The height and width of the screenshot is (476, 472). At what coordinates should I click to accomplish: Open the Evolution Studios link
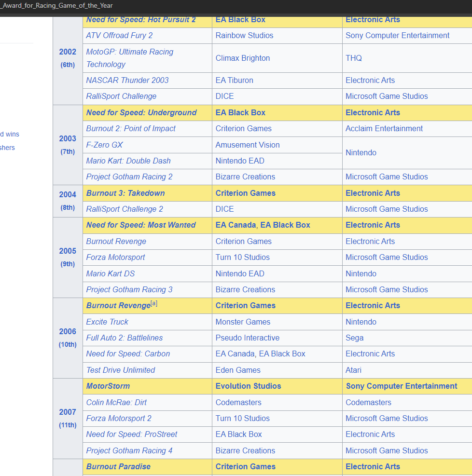[x=248, y=386]
